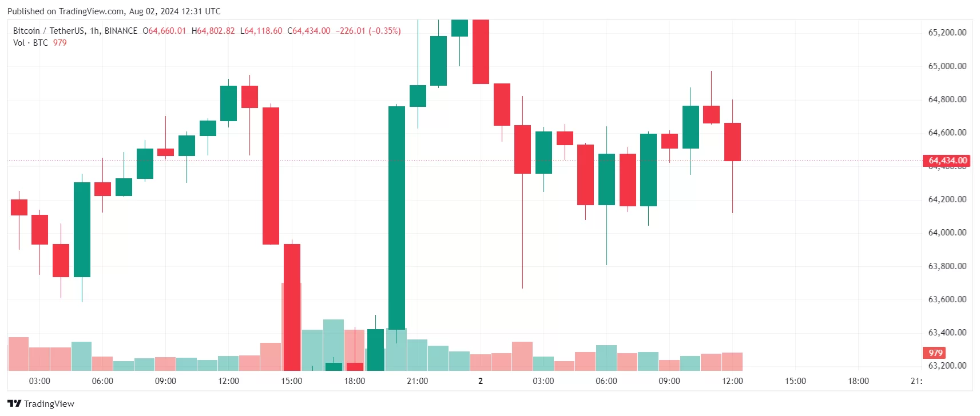The height and width of the screenshot is (416, 980).
Task: Click the bold date label '2' on time axis
Action: tap(481, 381)
